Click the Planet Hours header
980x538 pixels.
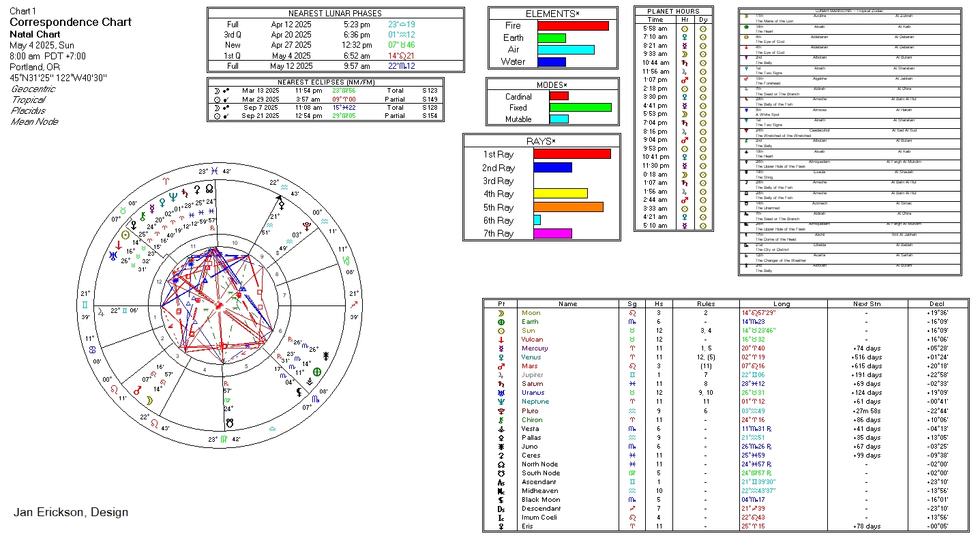[x=673, y=12]
